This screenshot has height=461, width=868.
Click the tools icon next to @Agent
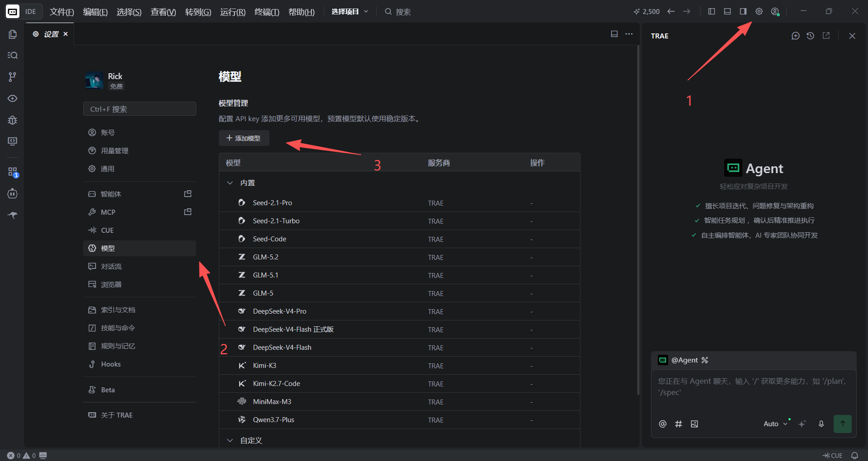point(705,360)
